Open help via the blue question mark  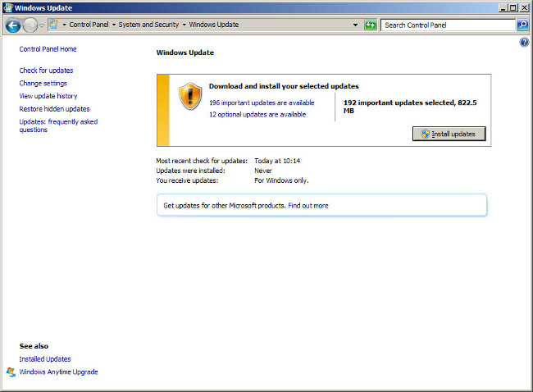tap(524, 42)
